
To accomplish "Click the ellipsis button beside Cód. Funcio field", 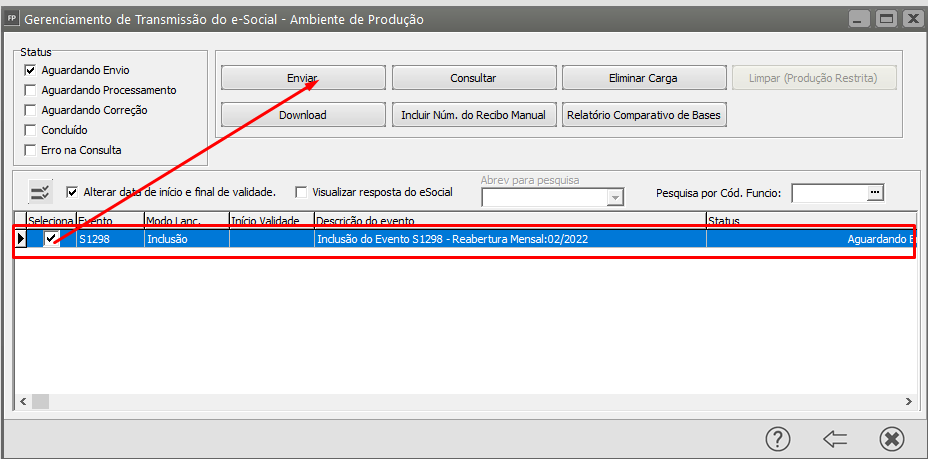I will coord(875,192).
